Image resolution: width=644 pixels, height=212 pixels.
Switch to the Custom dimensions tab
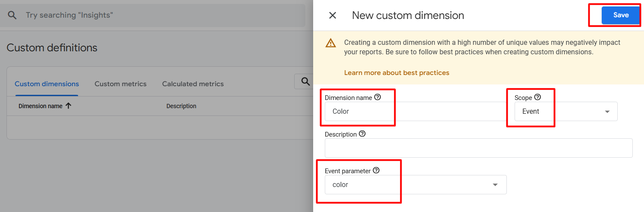pyautogui.click(x=47, y=84)
